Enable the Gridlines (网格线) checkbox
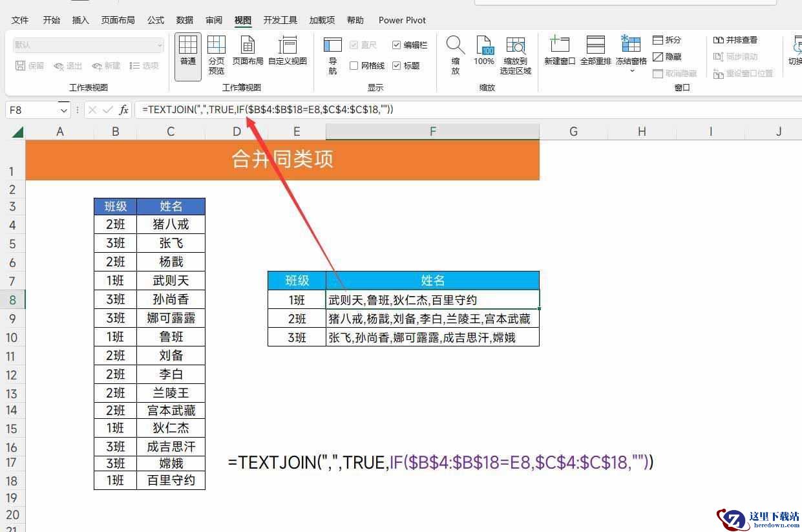This screenshot has height=532, width=802. [x=367, y=65]
